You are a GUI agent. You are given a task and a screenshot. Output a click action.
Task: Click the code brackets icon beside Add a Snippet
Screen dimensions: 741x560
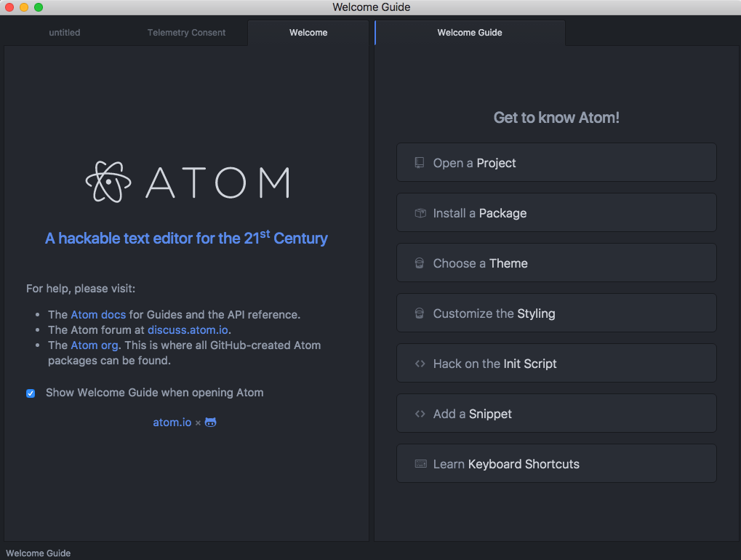420,414
